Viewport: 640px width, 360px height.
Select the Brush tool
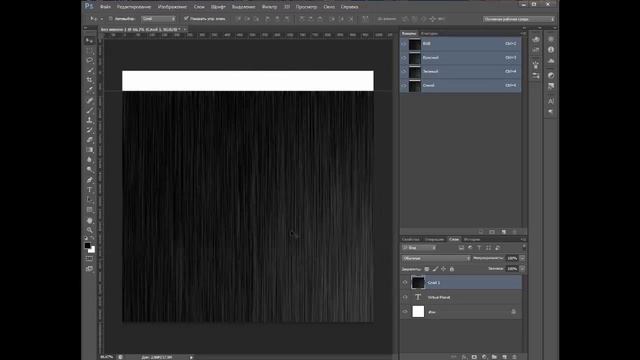89,110
